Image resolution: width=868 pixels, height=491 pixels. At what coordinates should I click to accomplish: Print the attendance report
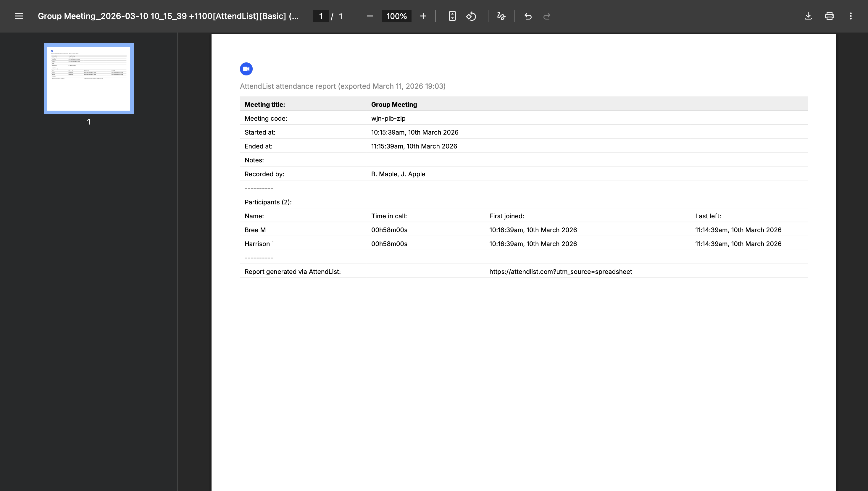[x=830, y=16]
